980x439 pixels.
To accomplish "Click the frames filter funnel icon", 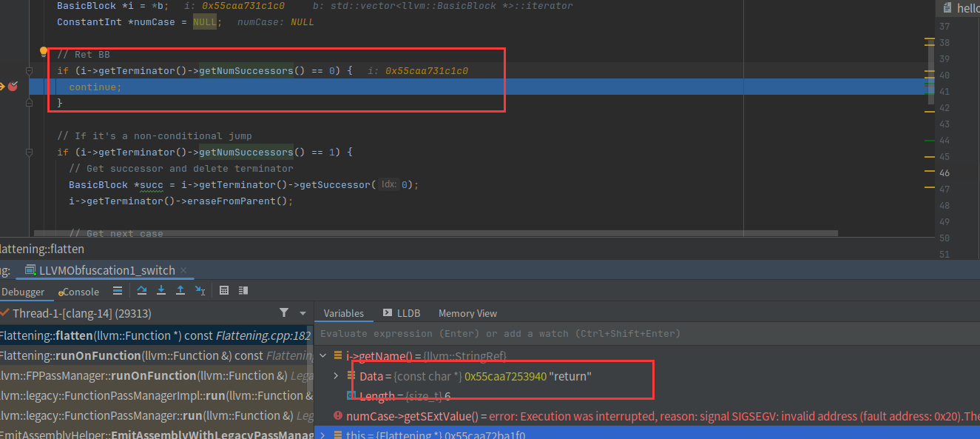I will 284,313.
